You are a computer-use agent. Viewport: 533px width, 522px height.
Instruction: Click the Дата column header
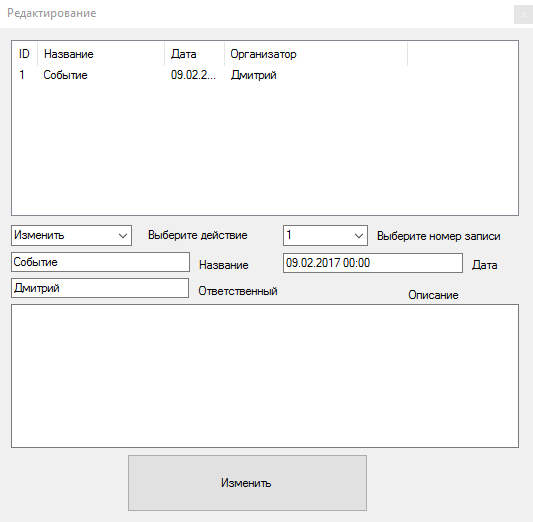coord(194,54)
